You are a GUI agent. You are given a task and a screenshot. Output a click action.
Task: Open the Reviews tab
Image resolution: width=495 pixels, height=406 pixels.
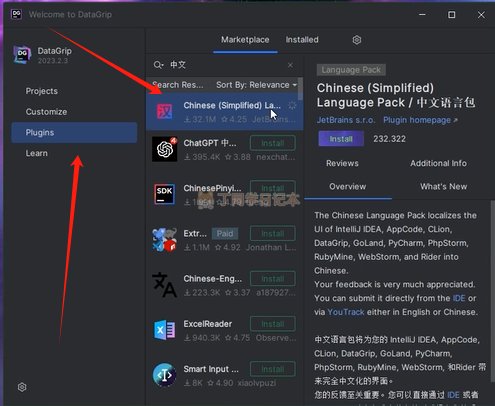[342, 163]
